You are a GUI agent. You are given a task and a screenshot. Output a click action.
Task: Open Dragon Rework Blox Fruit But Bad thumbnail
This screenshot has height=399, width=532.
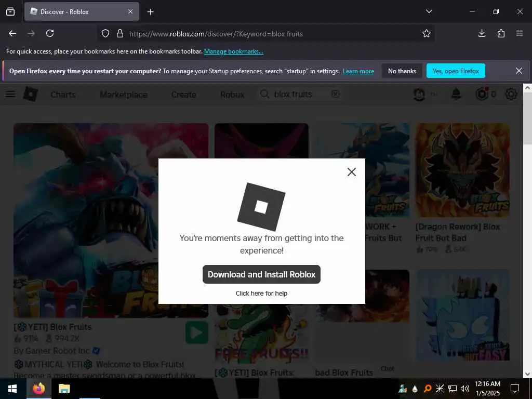pos(463,170)
